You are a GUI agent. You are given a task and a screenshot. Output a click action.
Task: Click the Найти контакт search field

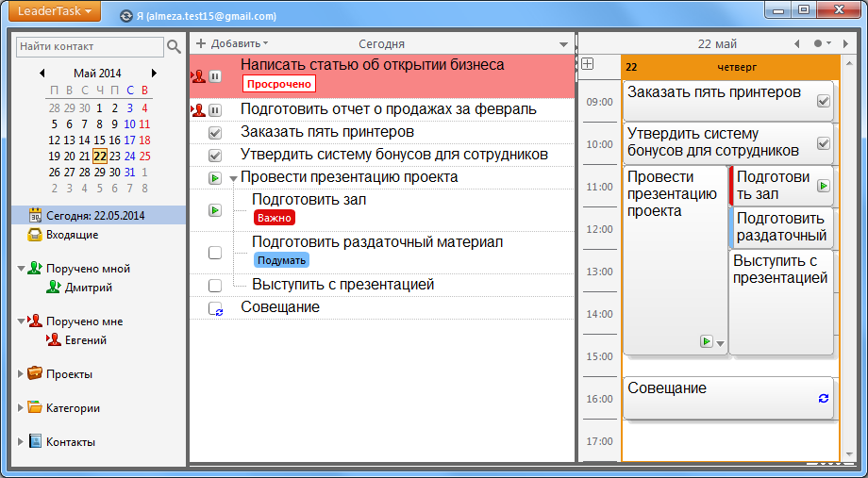[89, 46]
